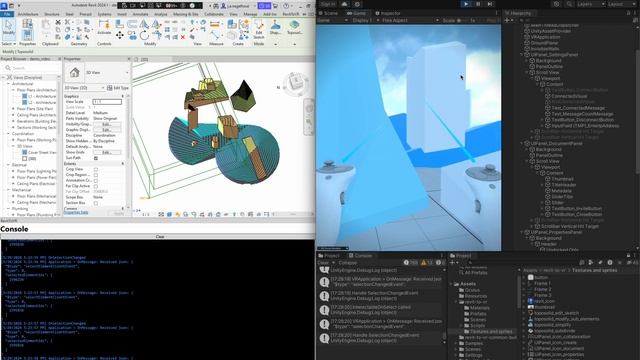Click Edit button for Show Grids
Screen dimensions: 640x360
[x=107, y=152]
